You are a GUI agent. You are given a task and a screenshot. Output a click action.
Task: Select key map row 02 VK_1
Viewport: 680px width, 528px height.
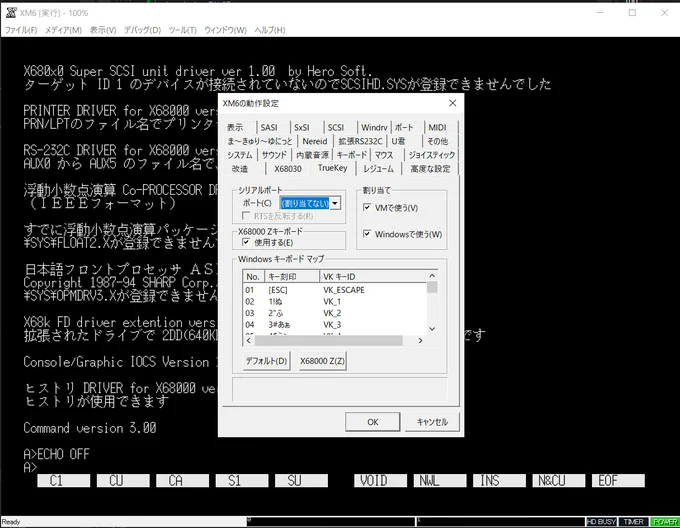coord(335,302)
